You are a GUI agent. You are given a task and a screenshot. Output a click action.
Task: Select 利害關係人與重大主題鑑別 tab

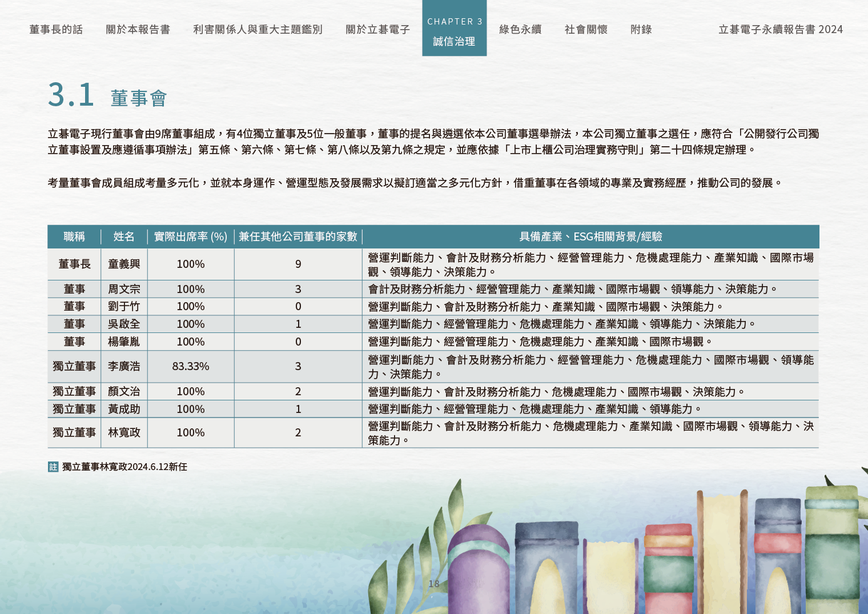click(258, 29)
